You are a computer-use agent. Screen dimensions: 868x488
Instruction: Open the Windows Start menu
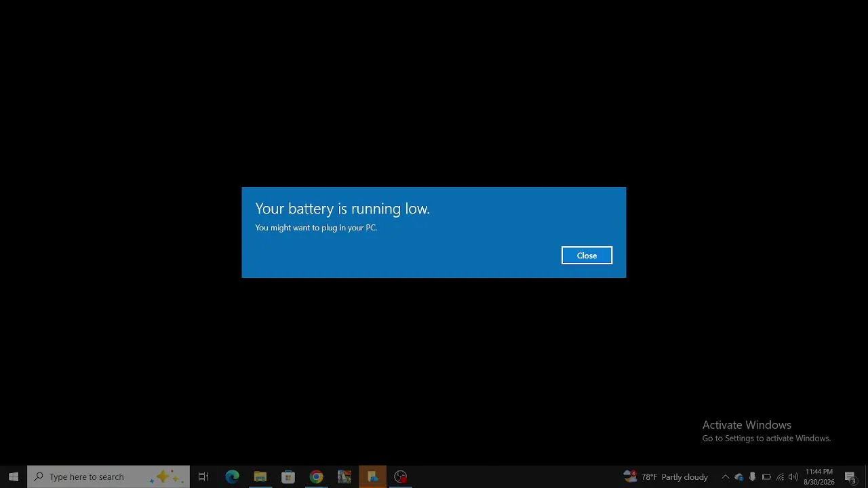tap(14, 476)
